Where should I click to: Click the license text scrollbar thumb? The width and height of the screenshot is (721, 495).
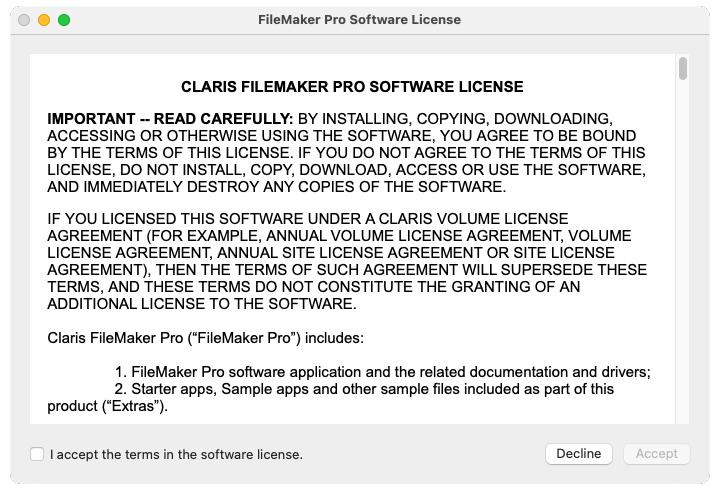[x=683, y=68]
